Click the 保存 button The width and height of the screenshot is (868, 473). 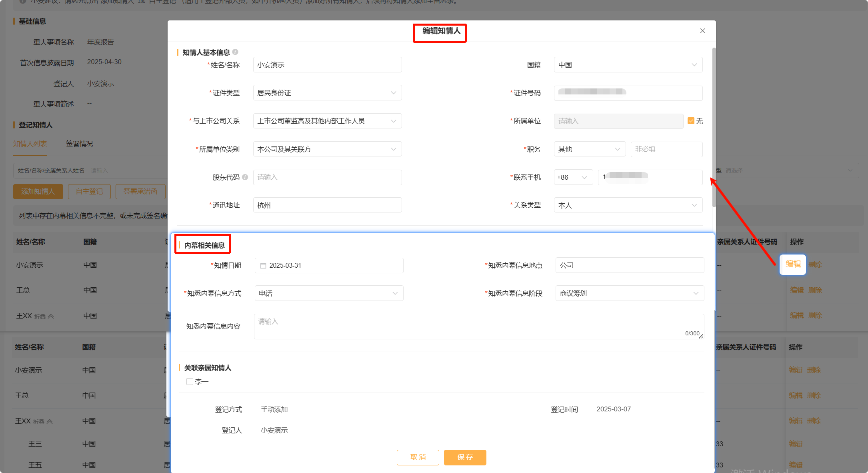coord(465,457)
